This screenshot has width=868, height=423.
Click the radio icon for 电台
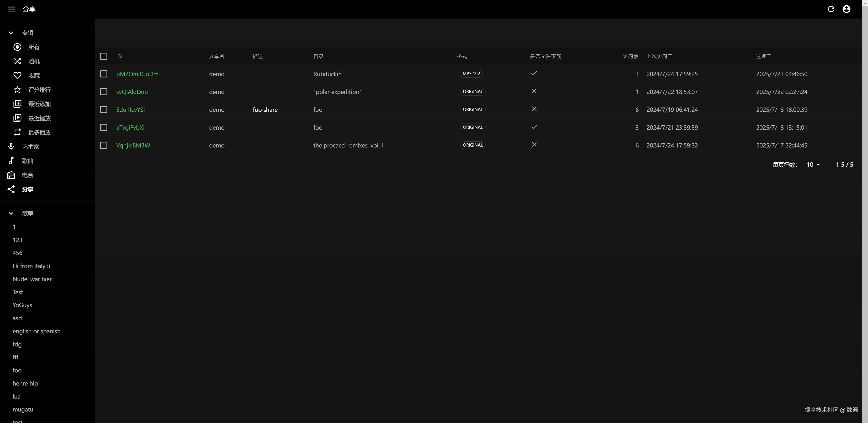click(11, 175)
